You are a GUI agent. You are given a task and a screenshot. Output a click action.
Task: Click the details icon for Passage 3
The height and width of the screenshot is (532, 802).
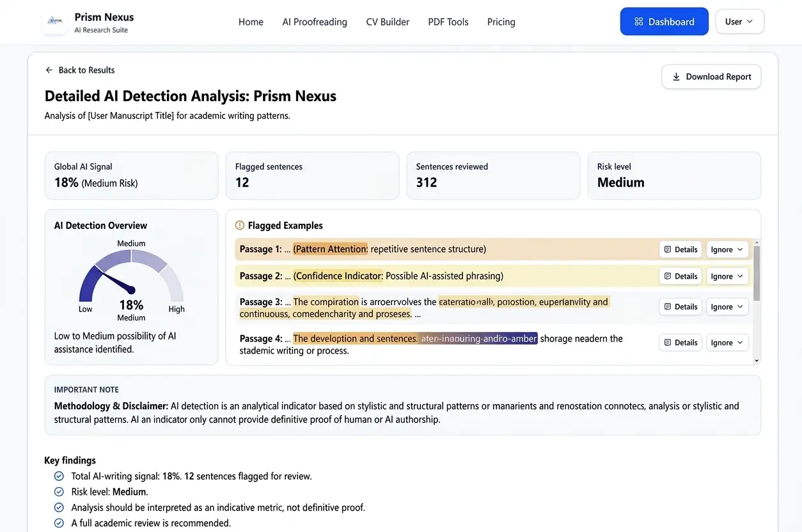(x=668, y=307)
